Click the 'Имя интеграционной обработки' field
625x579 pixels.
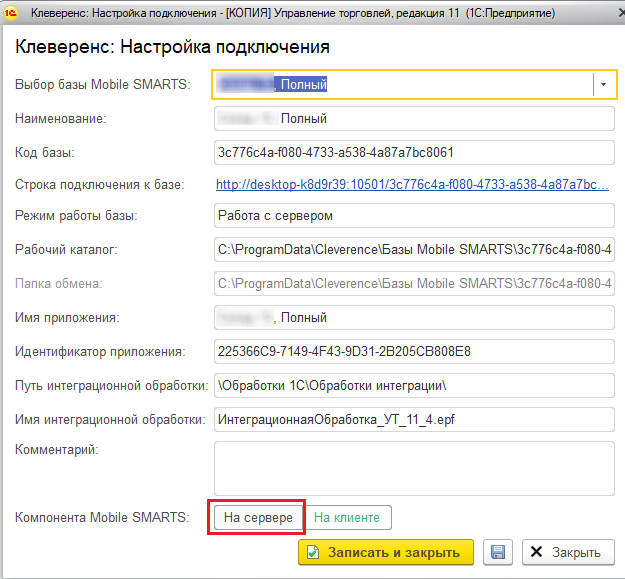tap(414, 419)
